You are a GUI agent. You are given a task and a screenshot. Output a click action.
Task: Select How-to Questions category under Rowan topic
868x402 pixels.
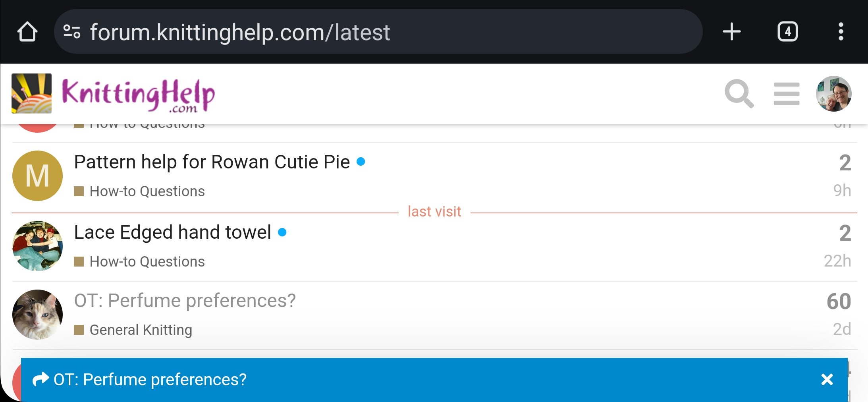pos(147,191)
